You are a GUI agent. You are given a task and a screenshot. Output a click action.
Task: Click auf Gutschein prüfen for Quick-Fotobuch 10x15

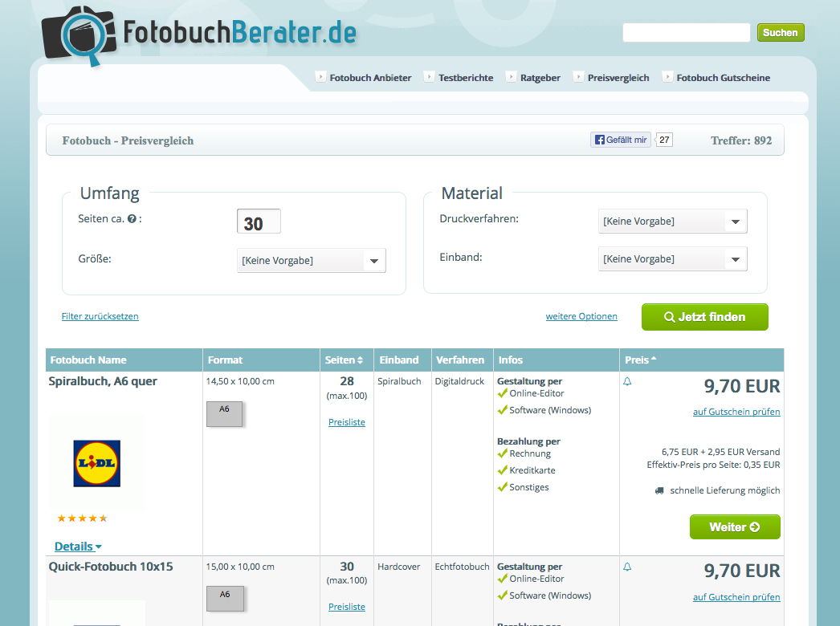coord(736,596)
